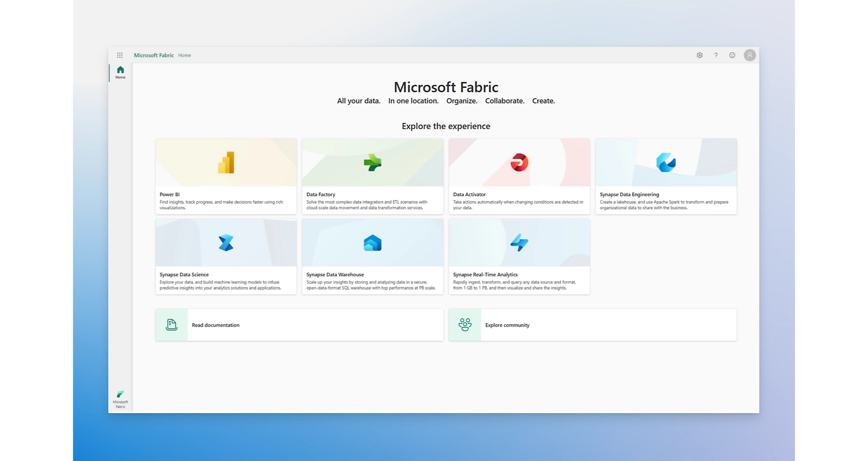868x461 pixels.
Task: Click the Data Activator logo icon
Action: (x=519, y=163)
